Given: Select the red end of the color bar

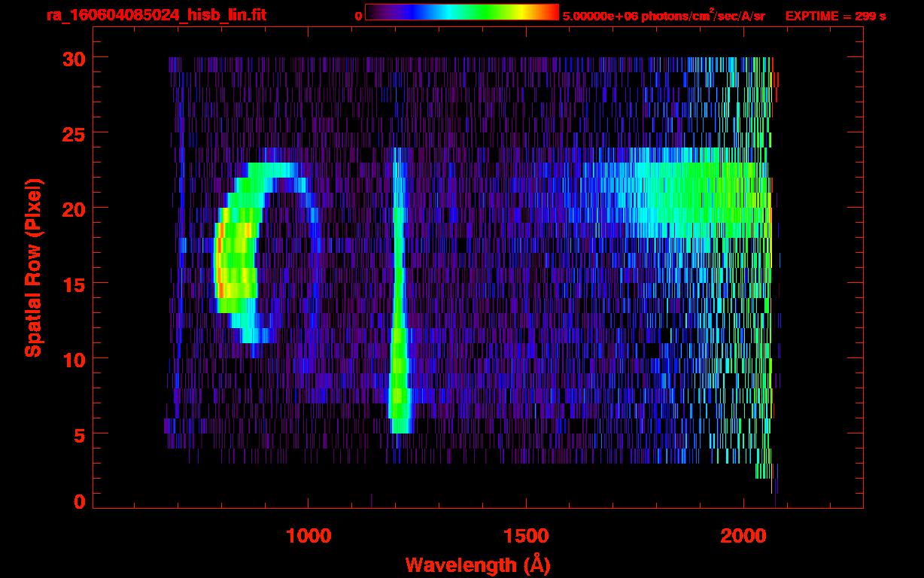Looking at the screenshot, I should point(552,12).
